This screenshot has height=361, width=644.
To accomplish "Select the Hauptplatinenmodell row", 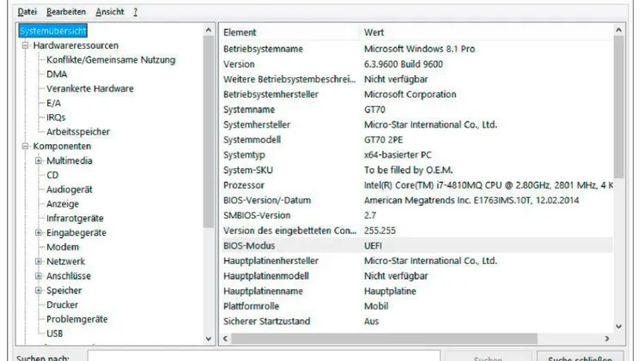I will point(416,276).
